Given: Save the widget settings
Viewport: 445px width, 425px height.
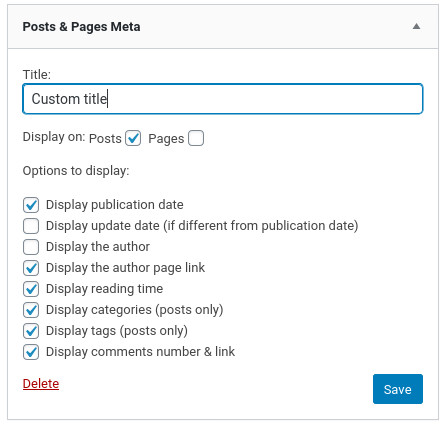Looking at the screenshot, I should [398, 389].
